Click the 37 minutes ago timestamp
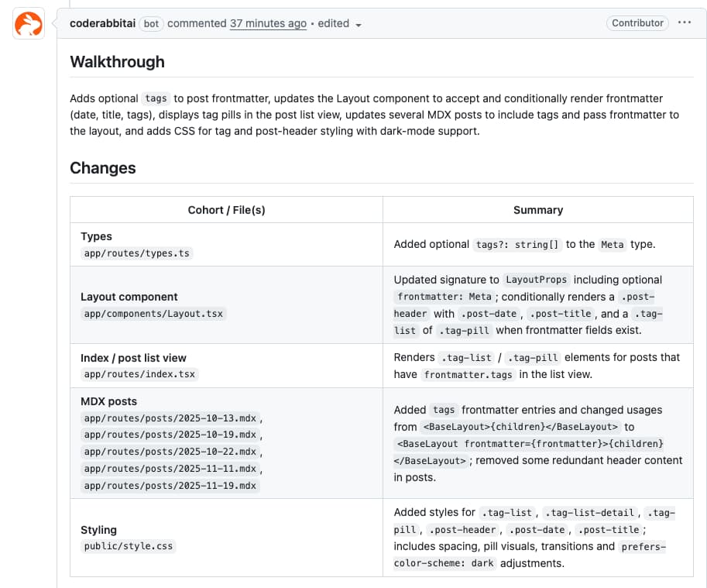 click(268, 23)
